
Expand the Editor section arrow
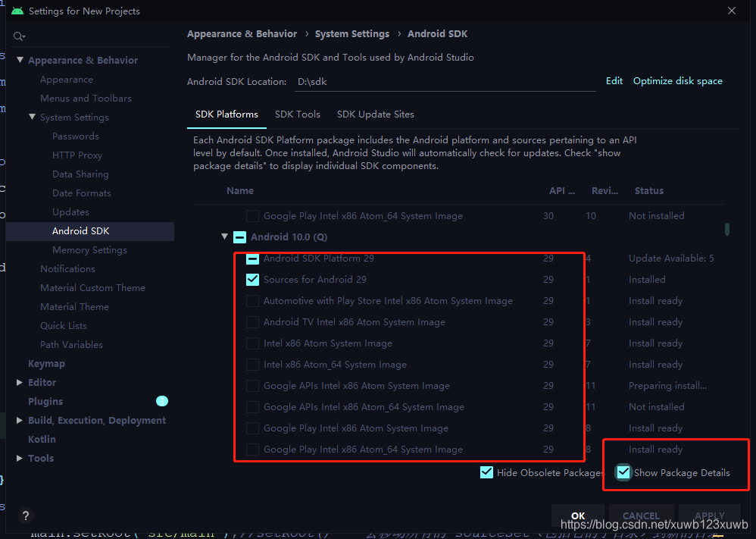20,382
